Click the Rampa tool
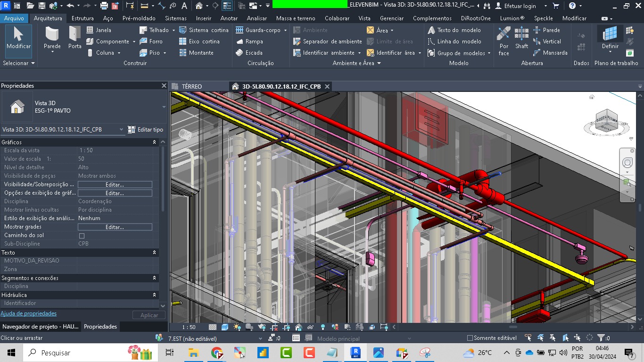The width and height of the screenshot is (644, 362). [x=249, y=41]
